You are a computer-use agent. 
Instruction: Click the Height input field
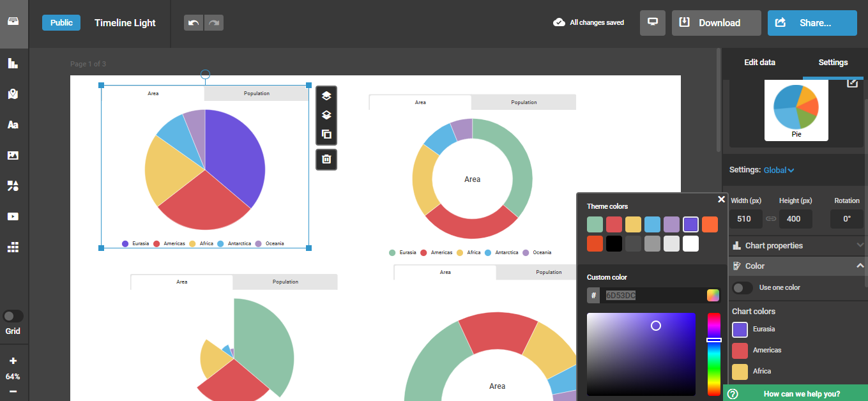[796, 218]
